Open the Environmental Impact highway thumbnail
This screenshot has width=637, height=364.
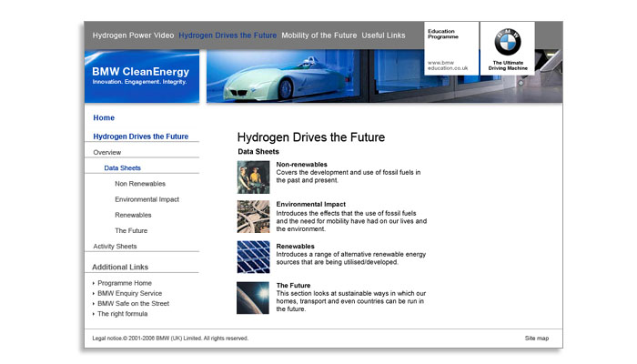(x=253, y=217)
